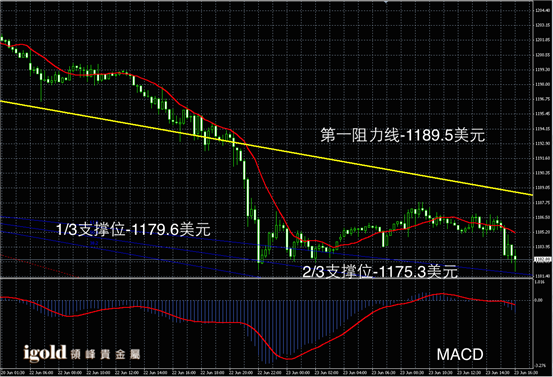
Task: Click the '23 Jun 06:00' time axis label
Action: point(383,372)
